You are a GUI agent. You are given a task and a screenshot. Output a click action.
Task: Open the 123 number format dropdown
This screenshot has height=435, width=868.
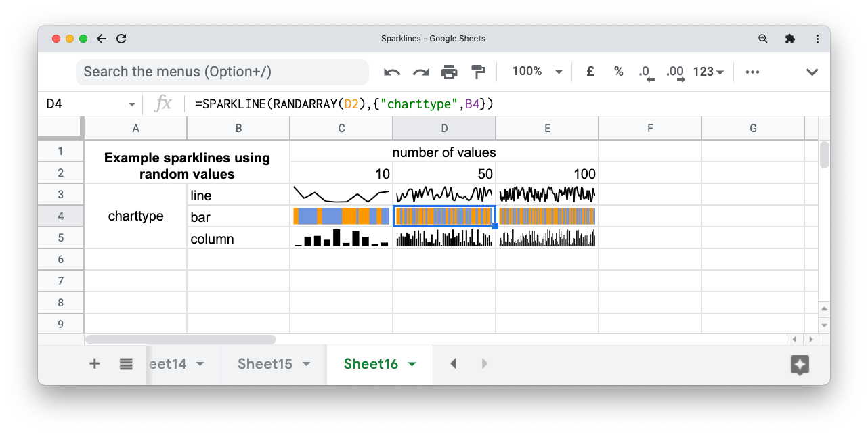tap(708, 71)
